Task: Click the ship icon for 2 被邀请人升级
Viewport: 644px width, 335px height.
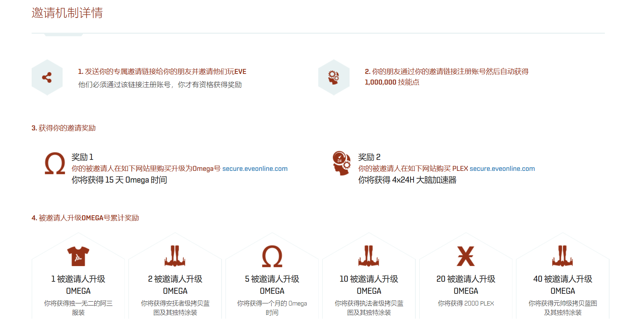Action: 175,256
